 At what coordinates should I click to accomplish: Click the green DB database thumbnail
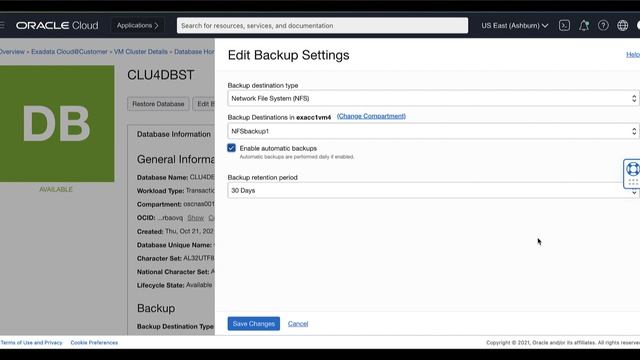pos(57,123)
